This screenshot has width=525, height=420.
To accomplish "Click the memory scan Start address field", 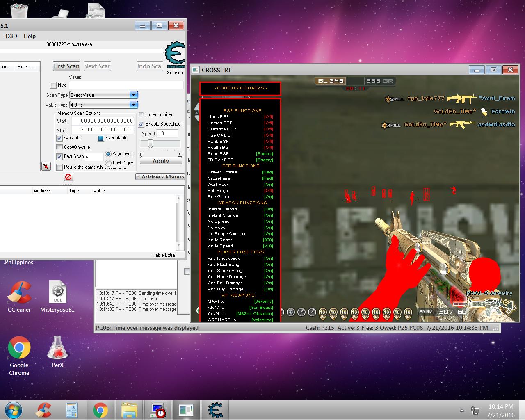I will click(103, 121).
